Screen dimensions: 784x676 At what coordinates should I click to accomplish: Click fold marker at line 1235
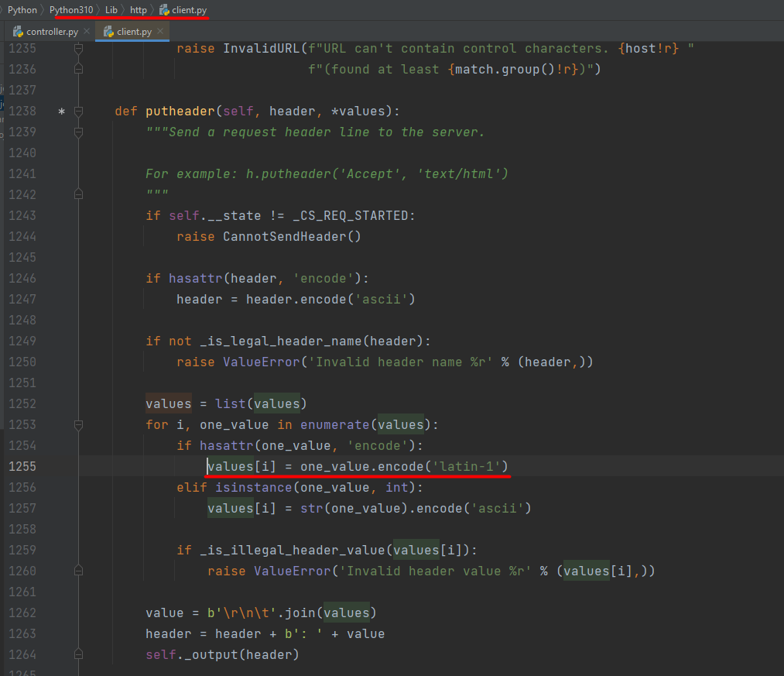78,49
